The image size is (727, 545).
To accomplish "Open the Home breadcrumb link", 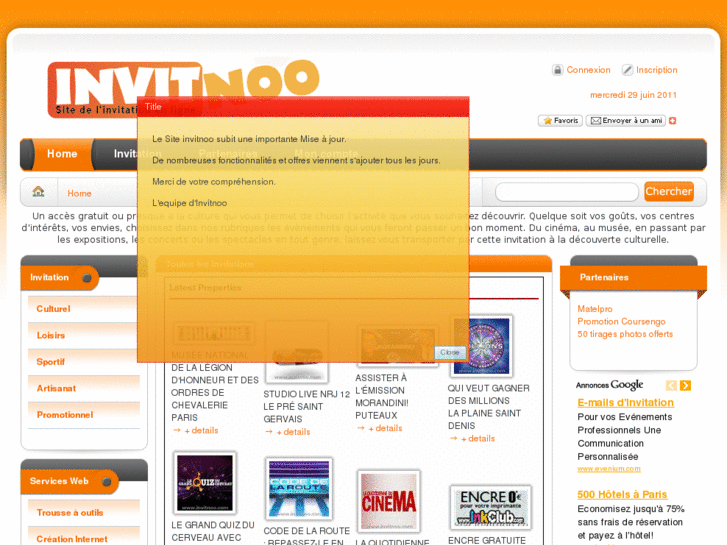I will click(79, 193).
